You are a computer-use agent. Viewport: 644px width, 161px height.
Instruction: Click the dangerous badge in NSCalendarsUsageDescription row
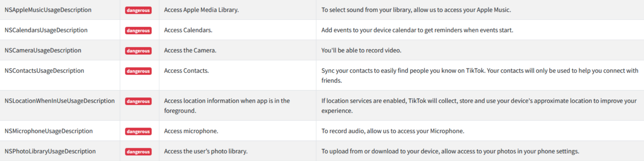click(x=138, y=30)
